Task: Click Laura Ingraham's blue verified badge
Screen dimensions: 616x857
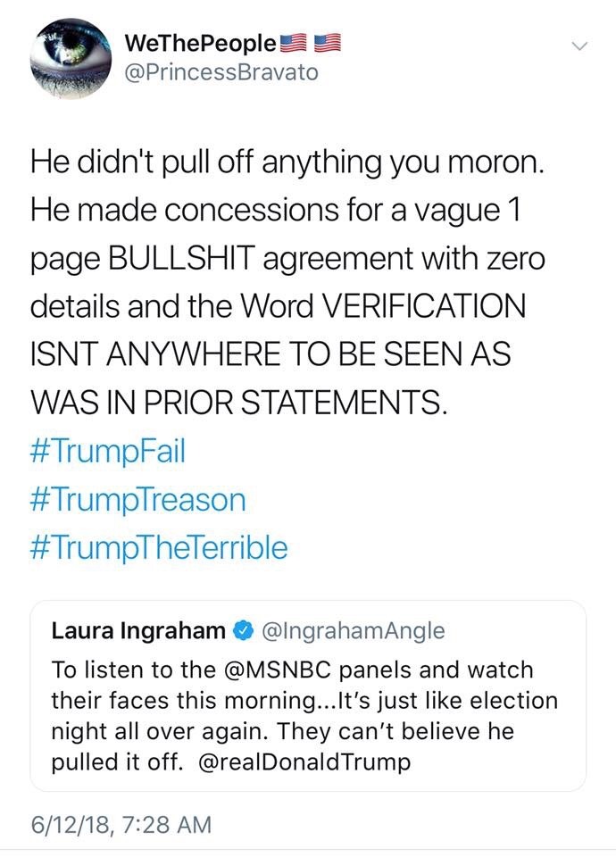Action: tap(243, 631)
